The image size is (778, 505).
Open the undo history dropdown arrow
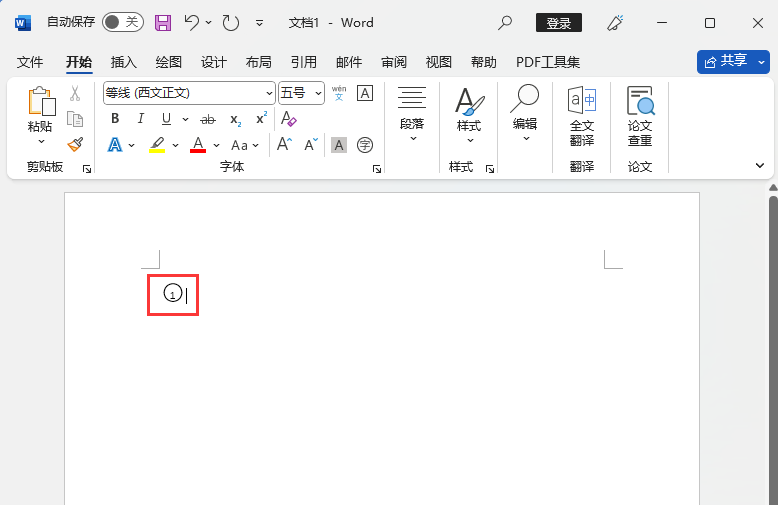[x=208, y=22]
